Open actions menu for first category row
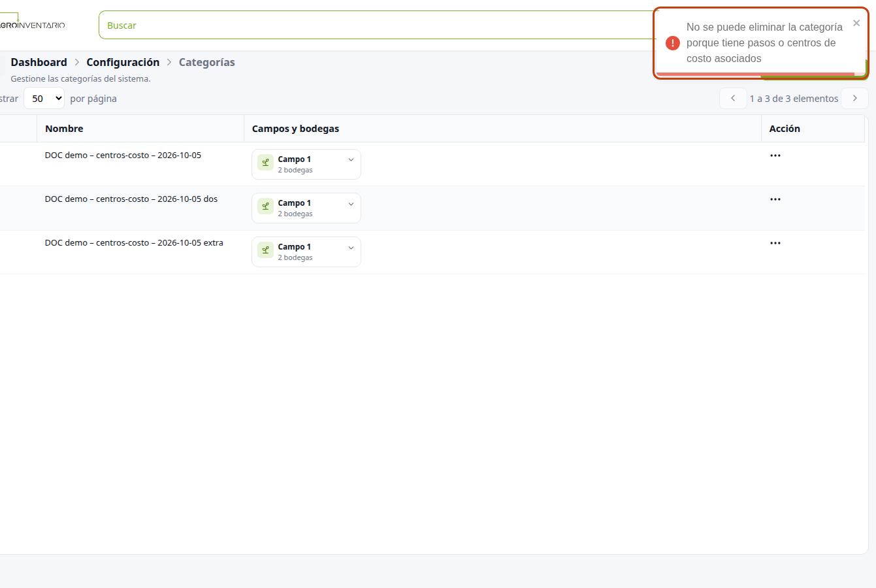Screen dimensions: 876x588 pos(775,155)
